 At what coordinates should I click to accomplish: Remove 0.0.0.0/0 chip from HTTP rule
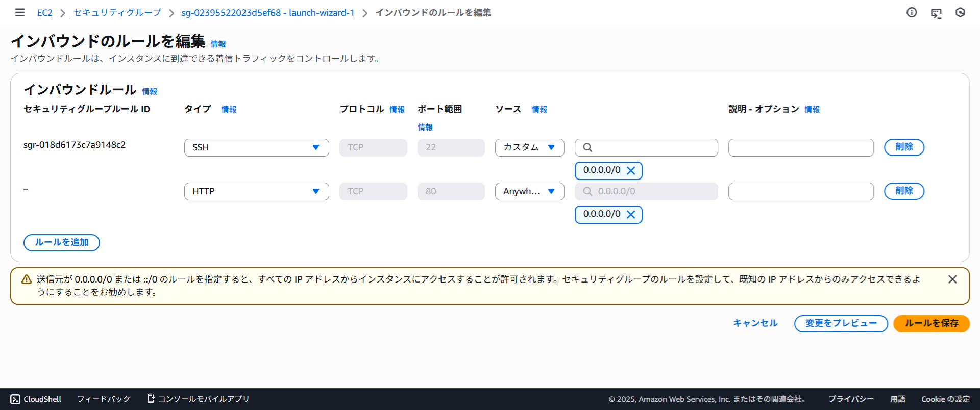coord(631,215)
